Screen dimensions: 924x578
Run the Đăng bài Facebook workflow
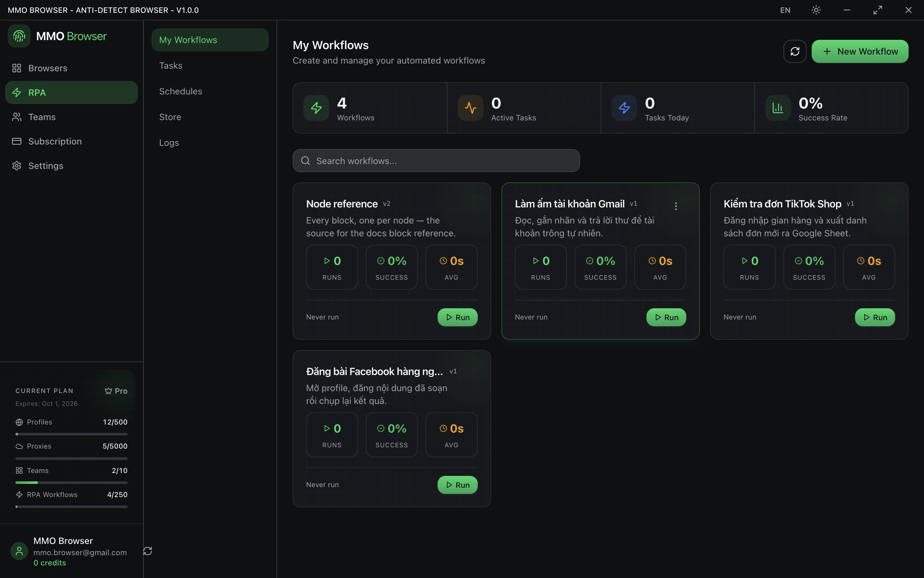tap(458, 485)
